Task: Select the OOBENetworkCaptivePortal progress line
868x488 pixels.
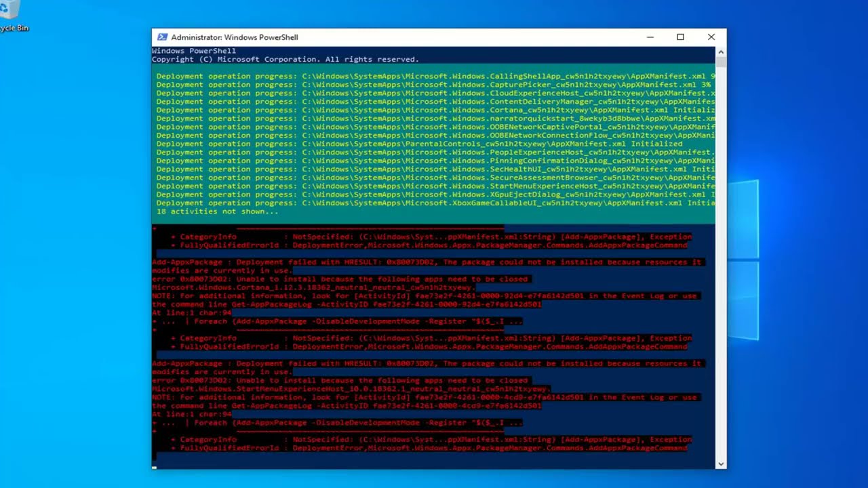Action: tap(435, 127)
